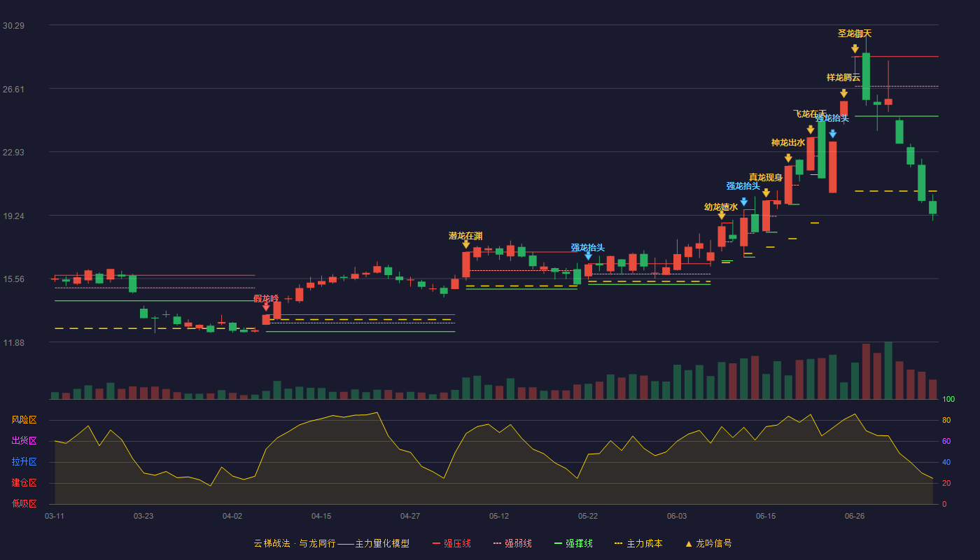Click the 04-02 date label
Viewport: 980px width, 560px height.
pyautogui.click(x=232, y=516)
